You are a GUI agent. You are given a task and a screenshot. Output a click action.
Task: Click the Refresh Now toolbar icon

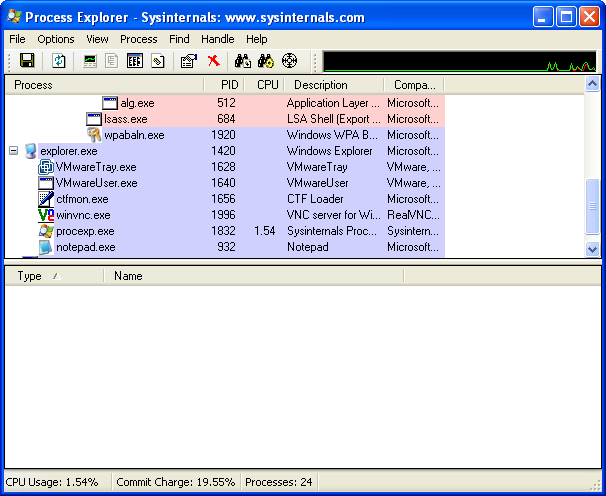coord(59,61)
